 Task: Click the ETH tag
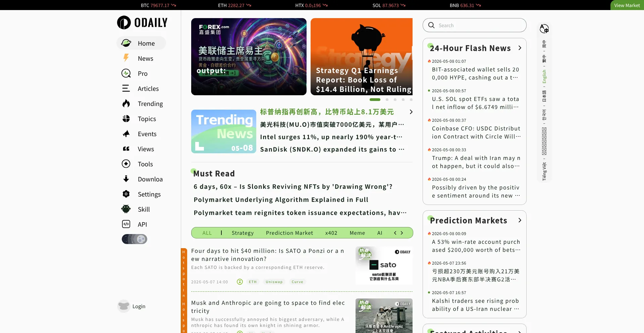coord(253,282)
